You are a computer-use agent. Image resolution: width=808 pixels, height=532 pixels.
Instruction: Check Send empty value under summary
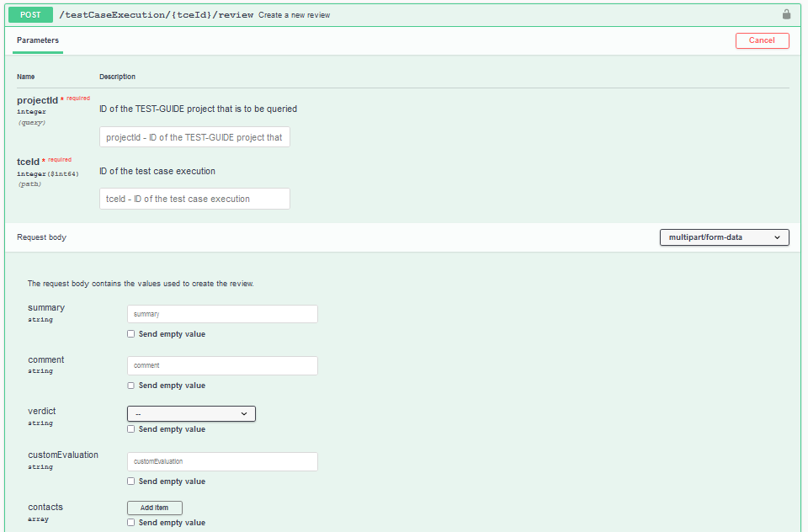(x=130, y=333)
